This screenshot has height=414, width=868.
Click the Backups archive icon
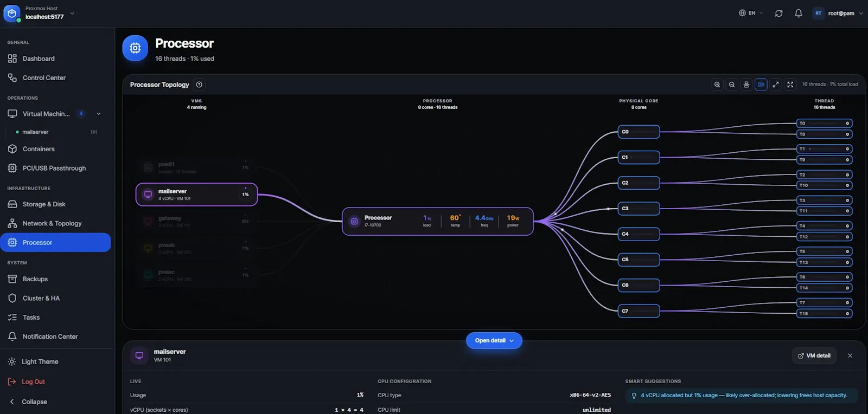point(12,279)
